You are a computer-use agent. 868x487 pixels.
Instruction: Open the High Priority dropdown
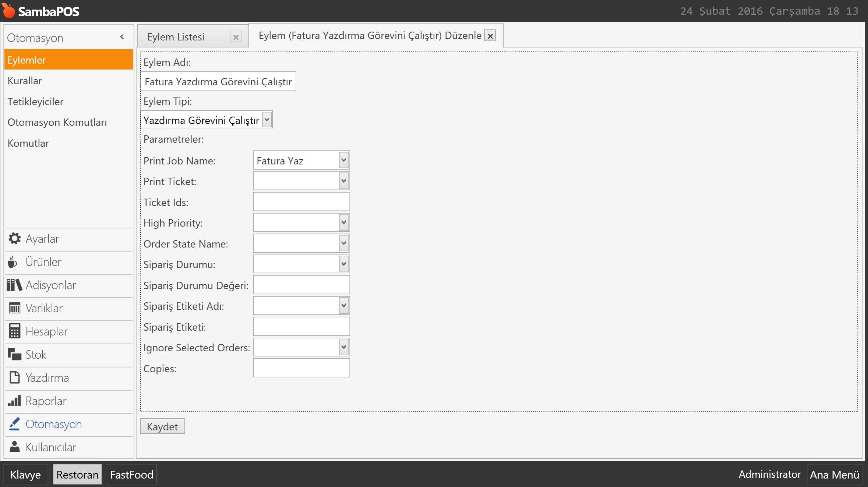click(344, 223)
